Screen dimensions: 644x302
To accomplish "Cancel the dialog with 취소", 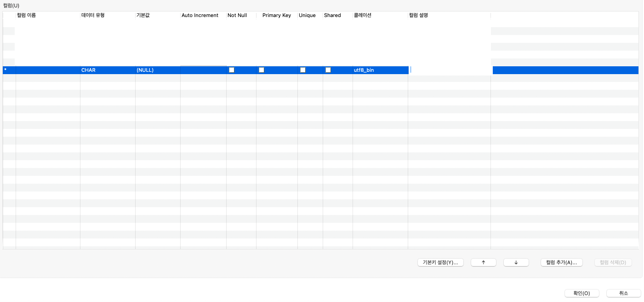I will point(623,293).
